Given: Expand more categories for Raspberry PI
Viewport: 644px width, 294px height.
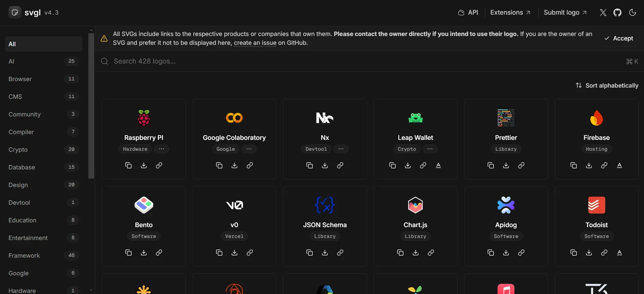Looking at the screenshot, I should tap(161, 149).
